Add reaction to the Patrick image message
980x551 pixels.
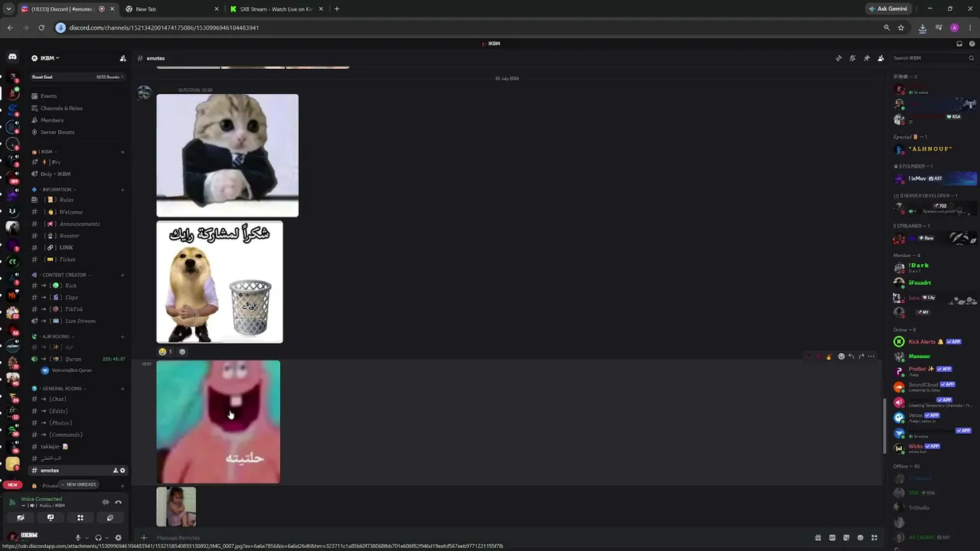(x=841, y=356)
